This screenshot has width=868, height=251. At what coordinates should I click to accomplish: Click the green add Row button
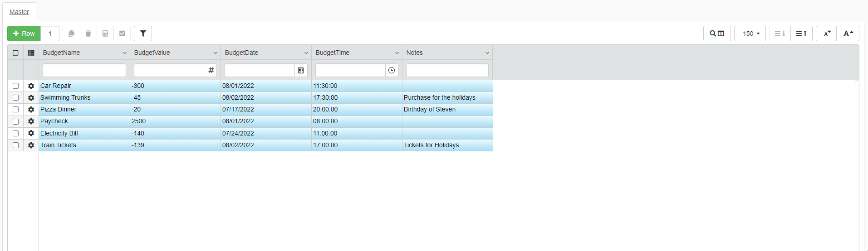[x=24, y=34]
